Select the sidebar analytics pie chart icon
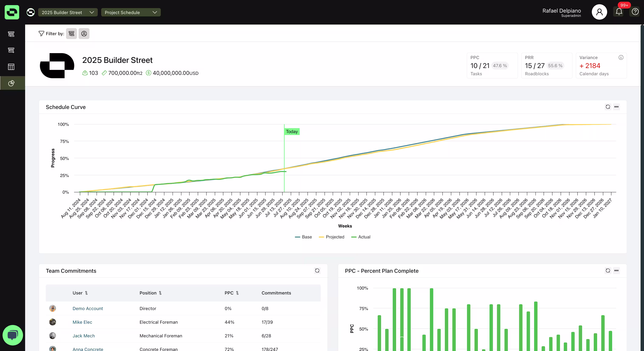The image size is (644, 351). pos(11,83)
